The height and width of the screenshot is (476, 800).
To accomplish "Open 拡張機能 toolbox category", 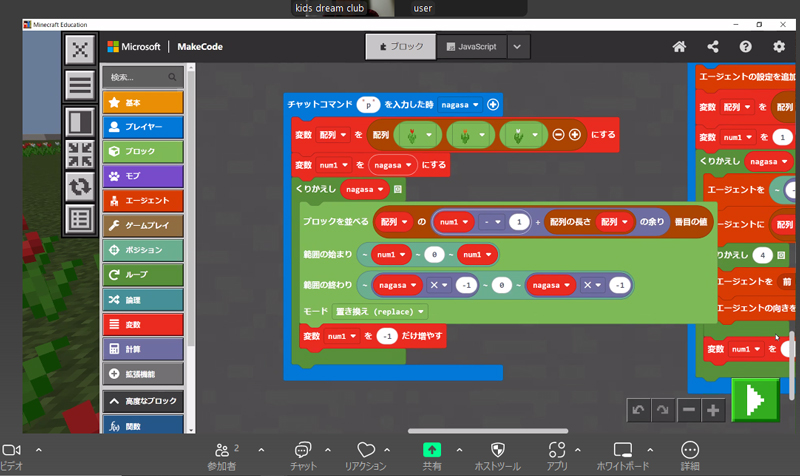I will point(143,374).
